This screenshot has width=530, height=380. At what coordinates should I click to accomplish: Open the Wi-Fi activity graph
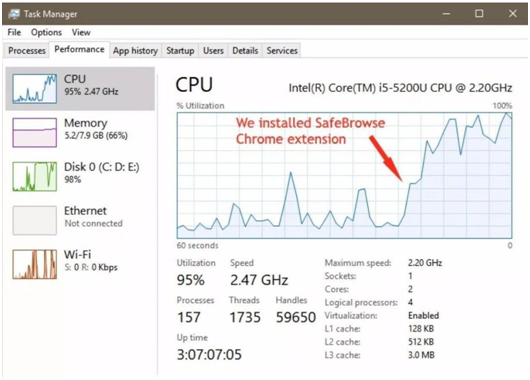pyautogui.click(x=34, y=264)
